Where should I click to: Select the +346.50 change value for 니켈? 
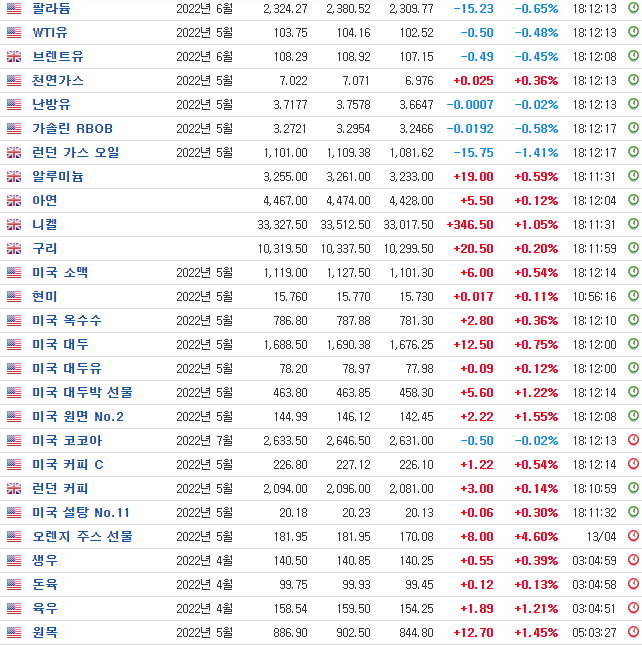coord(470,225)
